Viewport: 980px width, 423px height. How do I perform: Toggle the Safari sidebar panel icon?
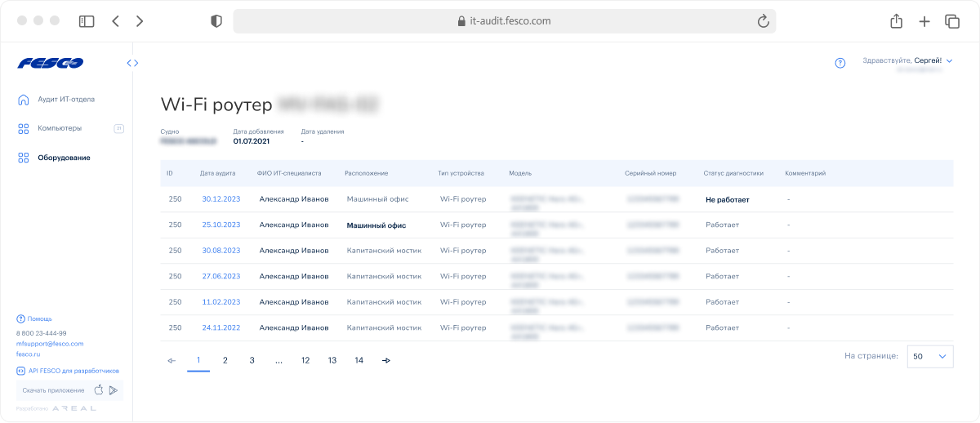pos(87,21)
